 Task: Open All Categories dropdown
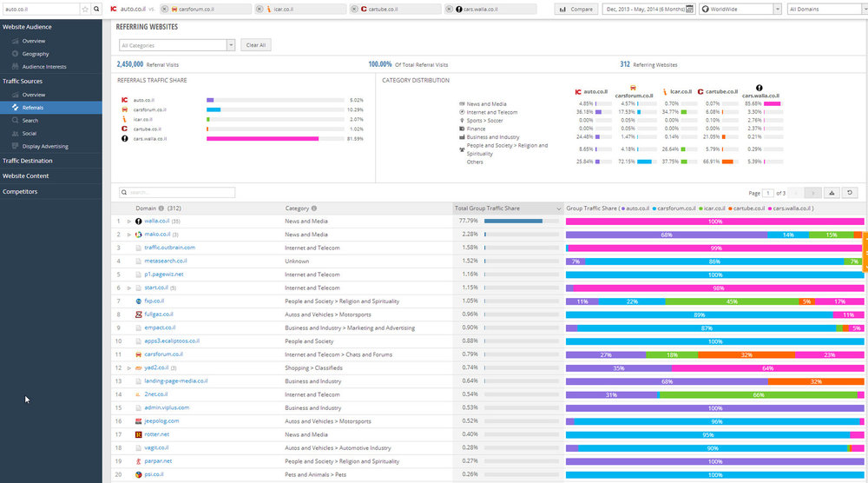click(176, 45)
